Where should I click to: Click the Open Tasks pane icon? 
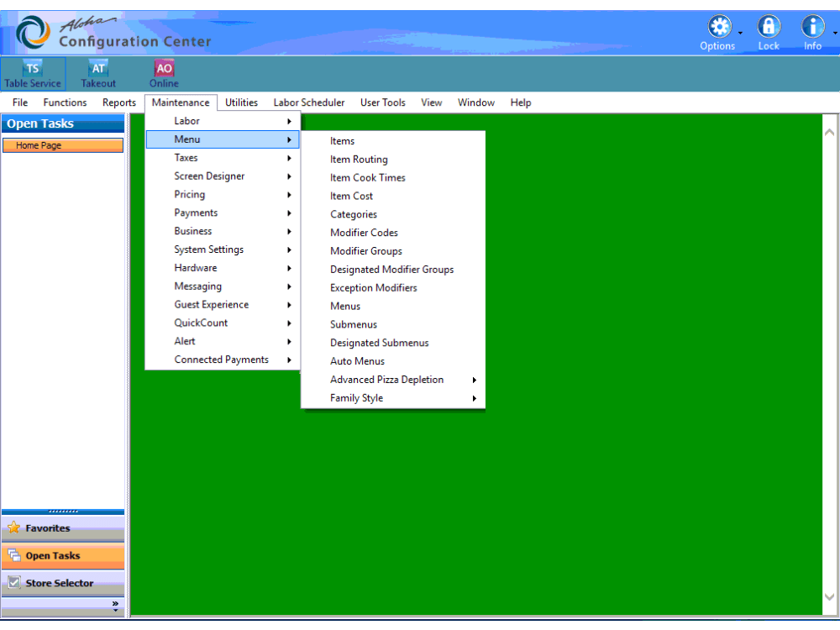pyautogui.click(x=14, y=555)
